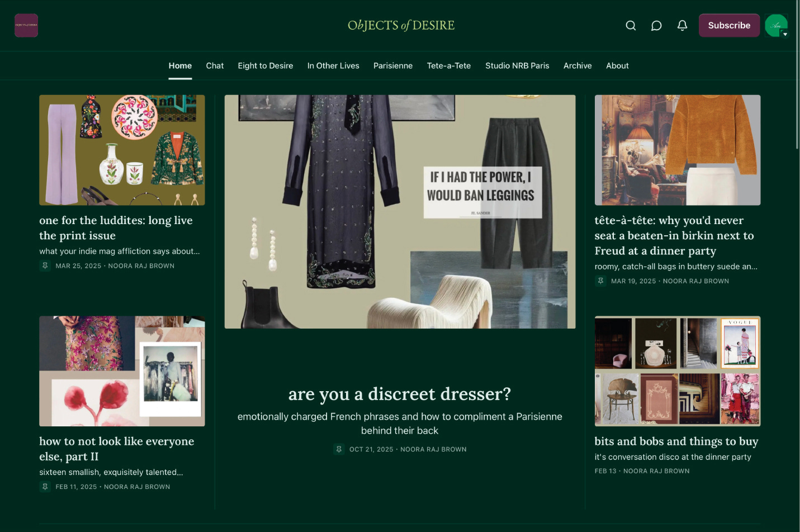This screenshot has height=532, width=800.
Task: View the Archive tab
Action: [577, 66]
